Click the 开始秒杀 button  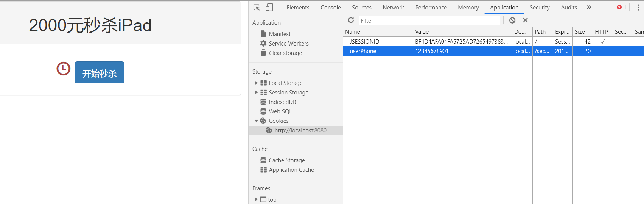point(99,72)
